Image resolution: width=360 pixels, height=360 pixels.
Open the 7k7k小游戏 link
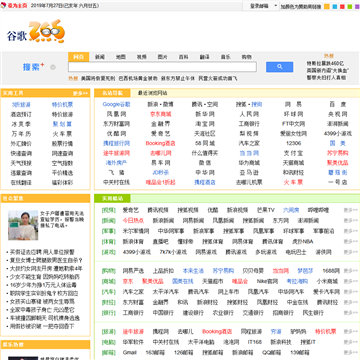[173, 252]
